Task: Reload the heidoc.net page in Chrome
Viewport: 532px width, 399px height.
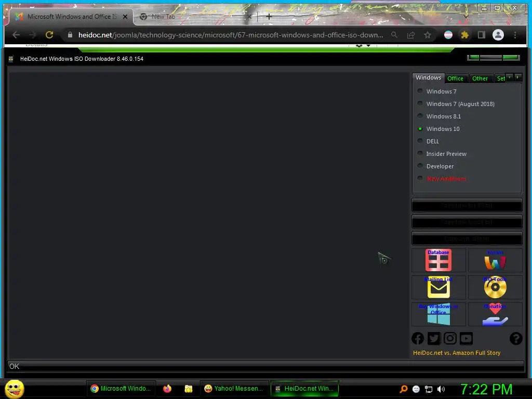Action: click(49, 35)
